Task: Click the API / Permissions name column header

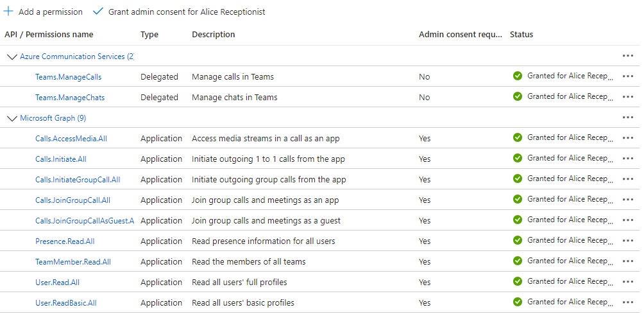Action: 49,35
